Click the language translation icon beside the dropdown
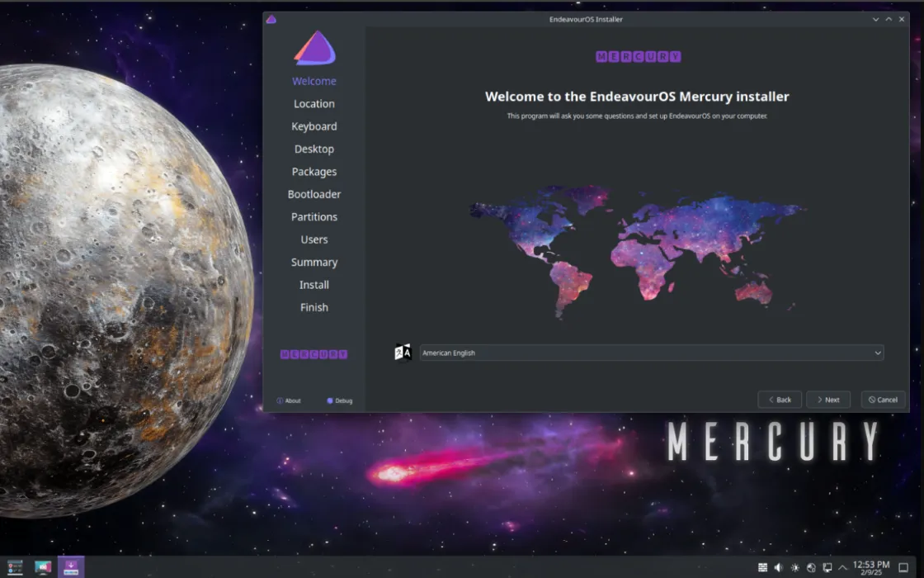This screenshot has height=578, width=924. click(x=403, y=353)
